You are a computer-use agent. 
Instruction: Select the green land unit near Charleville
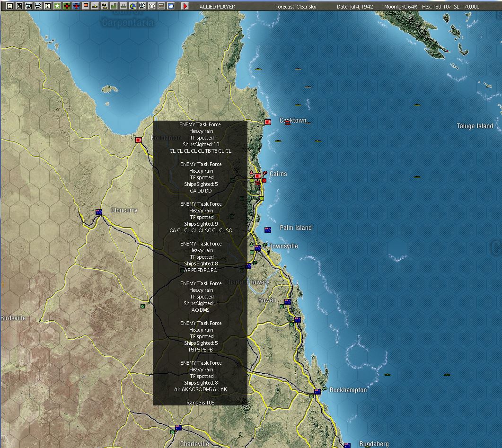coord(173,432)
